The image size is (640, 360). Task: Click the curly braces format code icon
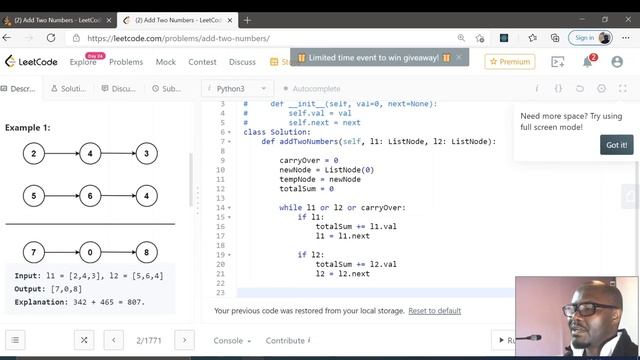coord(558,88)
